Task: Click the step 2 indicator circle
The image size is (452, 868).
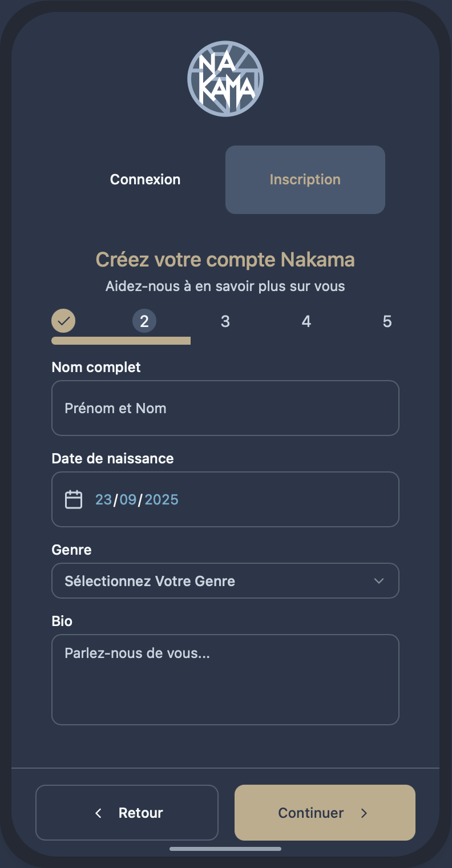Action: pos(144,321)
